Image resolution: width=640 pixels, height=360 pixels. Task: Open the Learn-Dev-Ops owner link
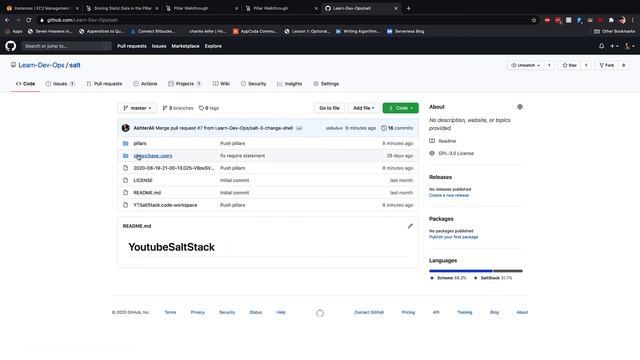tap(41, 65)
